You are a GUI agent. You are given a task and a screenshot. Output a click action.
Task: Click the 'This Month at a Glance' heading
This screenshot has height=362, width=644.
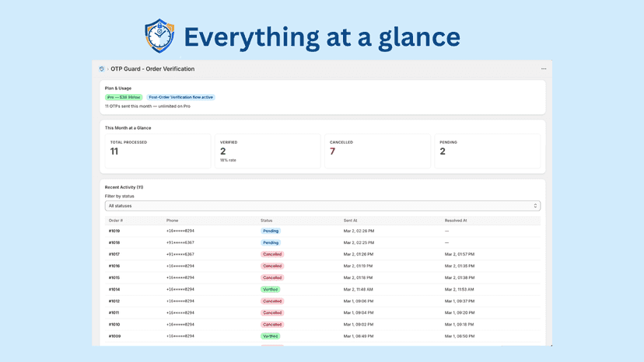click(x=128, y=128)
